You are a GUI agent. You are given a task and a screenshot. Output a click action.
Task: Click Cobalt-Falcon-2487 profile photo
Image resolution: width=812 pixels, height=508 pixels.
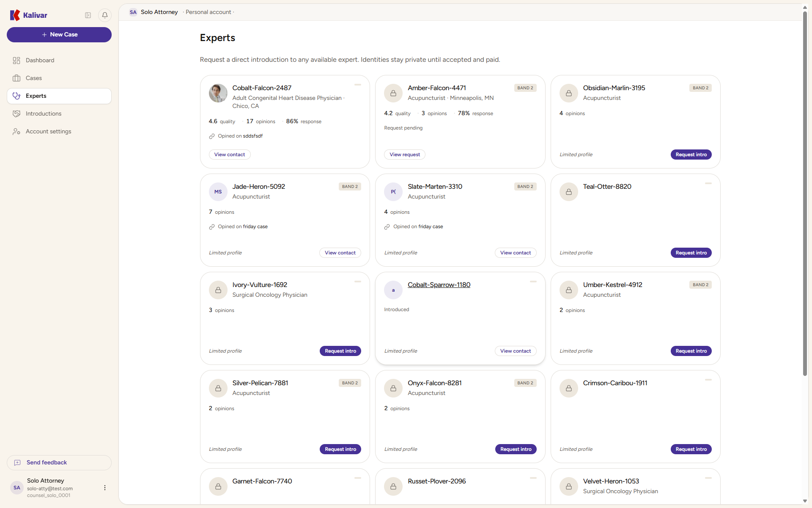(x=218, y=93)
